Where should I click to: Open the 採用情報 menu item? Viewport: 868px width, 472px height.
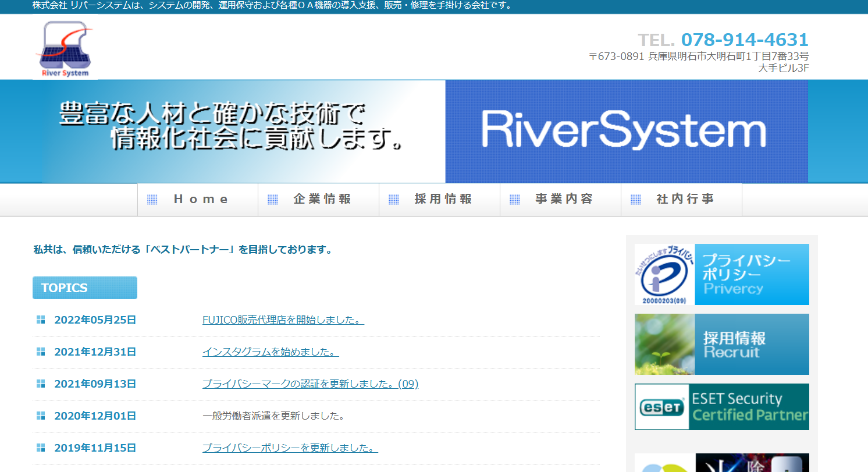coord(440,200)
